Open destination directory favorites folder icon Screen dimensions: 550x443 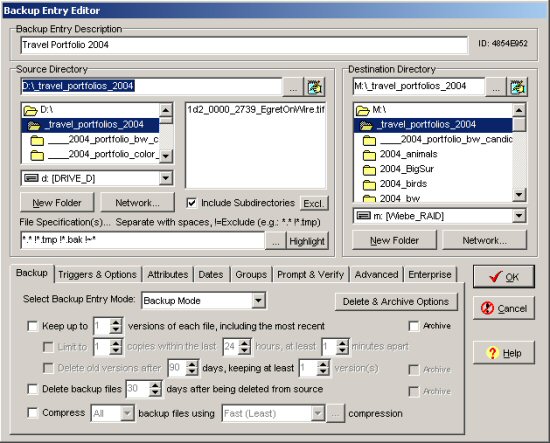517,87
